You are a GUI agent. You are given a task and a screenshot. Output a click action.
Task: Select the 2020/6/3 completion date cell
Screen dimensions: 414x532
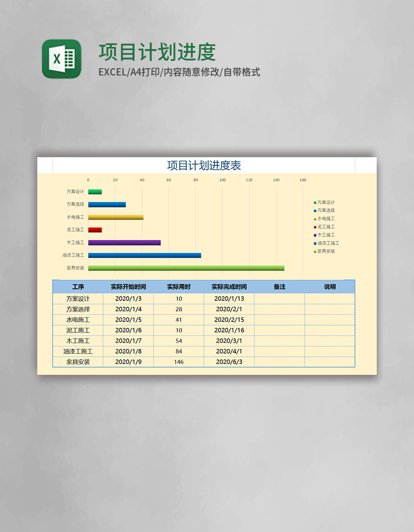coord(228,362)
